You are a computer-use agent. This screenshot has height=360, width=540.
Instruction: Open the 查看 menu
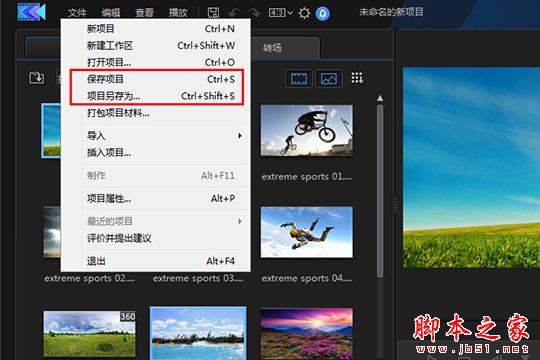144,13
